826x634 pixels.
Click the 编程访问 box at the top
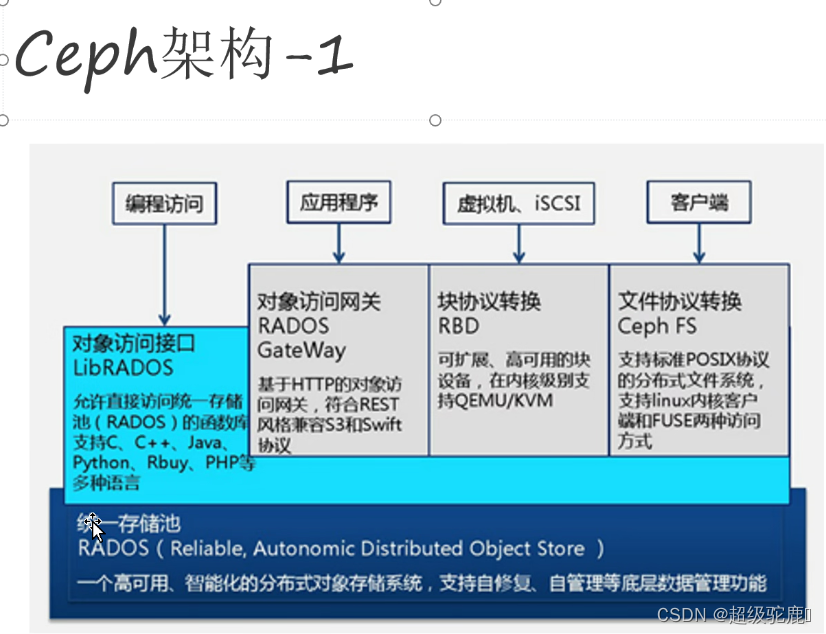click(164, 203)
